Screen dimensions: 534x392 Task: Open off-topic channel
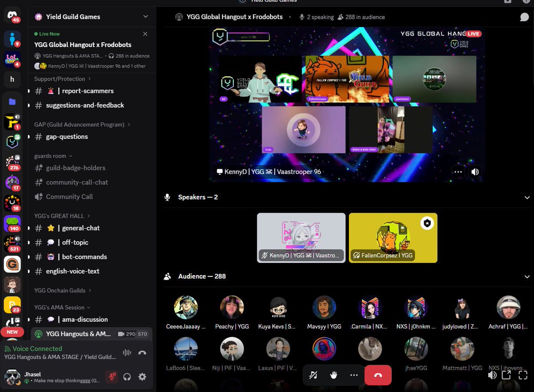pos(92,242)
